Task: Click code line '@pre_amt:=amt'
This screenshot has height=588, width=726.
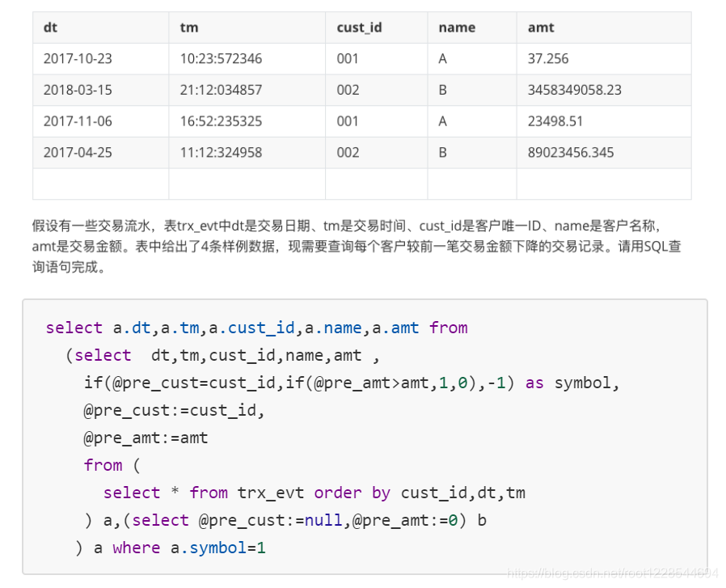Action: [x=146, y=438]
